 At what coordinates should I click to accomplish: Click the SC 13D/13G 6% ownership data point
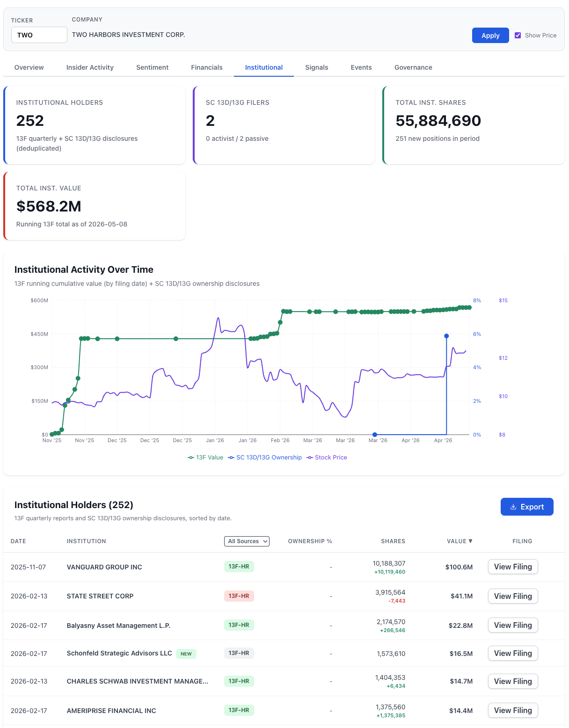pyautogui.click(x=446, y=336)
